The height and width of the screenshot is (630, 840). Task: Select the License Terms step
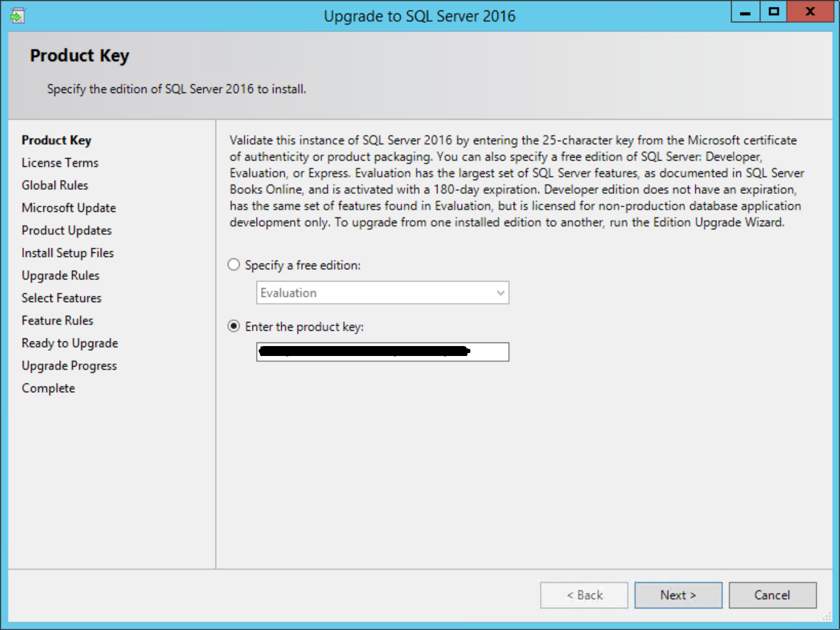pos(60,163)
